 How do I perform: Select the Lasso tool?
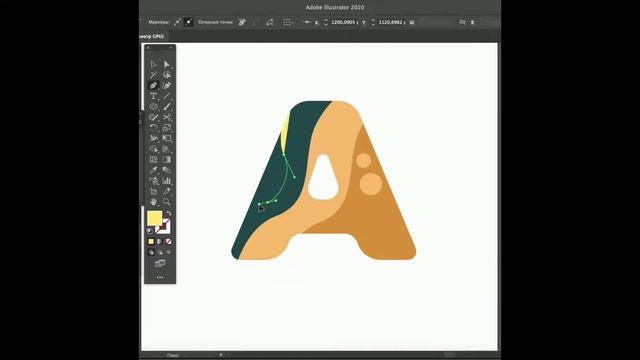click(x=167, y=75)
